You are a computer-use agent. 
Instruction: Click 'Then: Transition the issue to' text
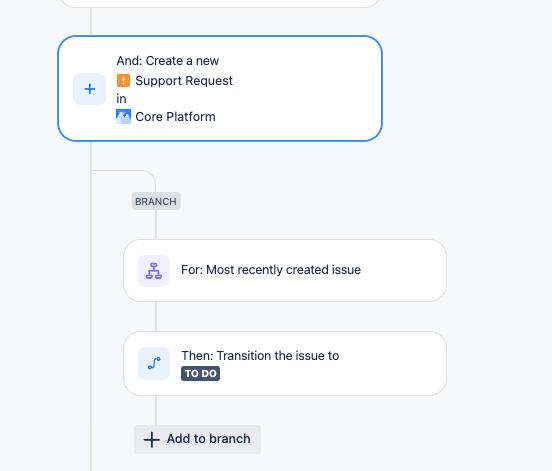coord(260,356)
